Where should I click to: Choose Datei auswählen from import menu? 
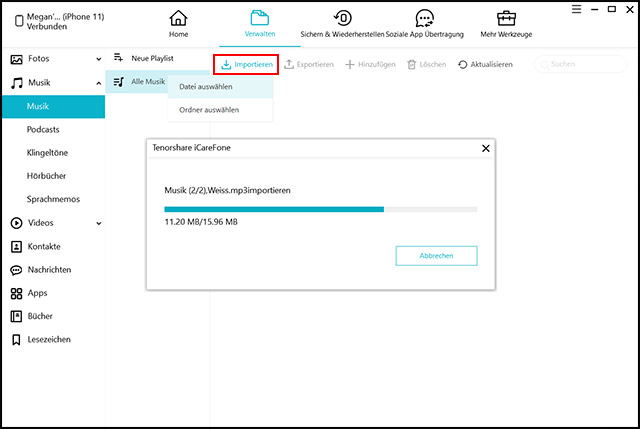pyautogui.click(x=220, y=87)
